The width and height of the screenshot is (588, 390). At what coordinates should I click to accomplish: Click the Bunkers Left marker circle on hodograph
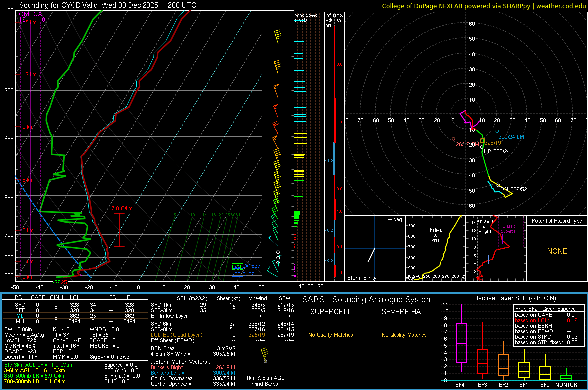tap(497, 131)
